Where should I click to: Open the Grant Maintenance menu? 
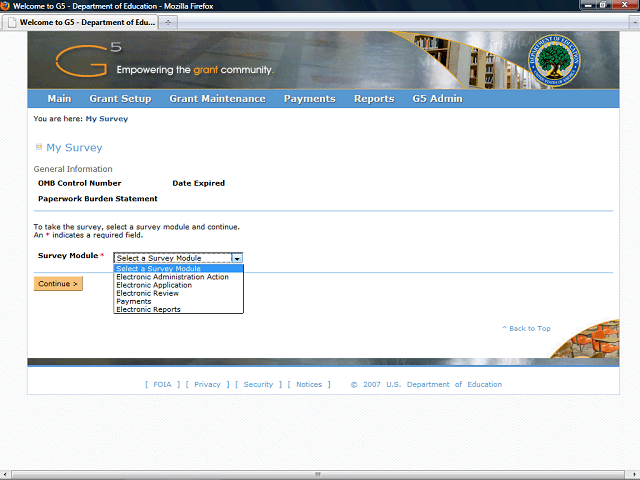(218, 99)
